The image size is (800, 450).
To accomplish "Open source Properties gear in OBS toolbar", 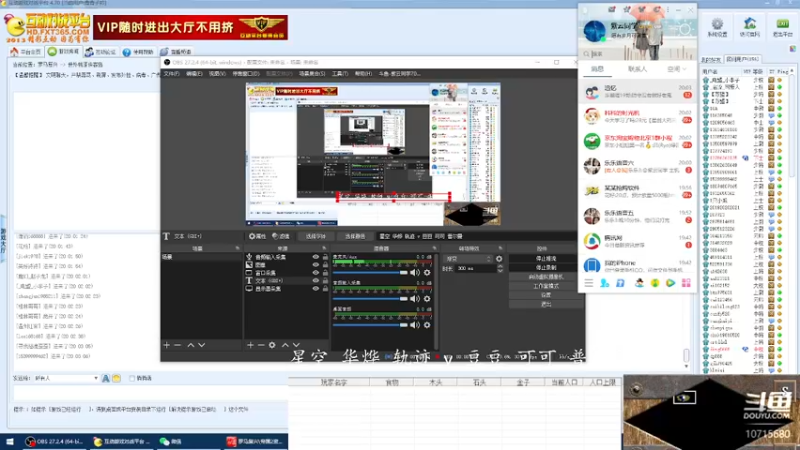I will [252, 236].
